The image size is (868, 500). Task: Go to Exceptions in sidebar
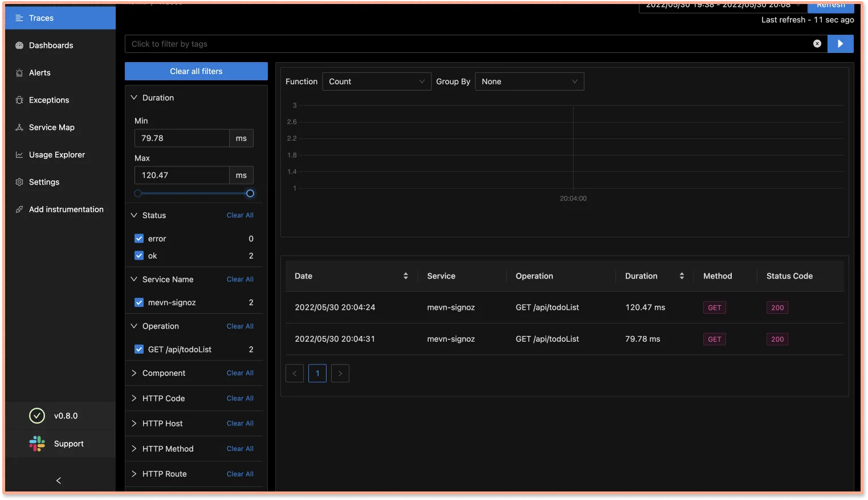(60, 100)
